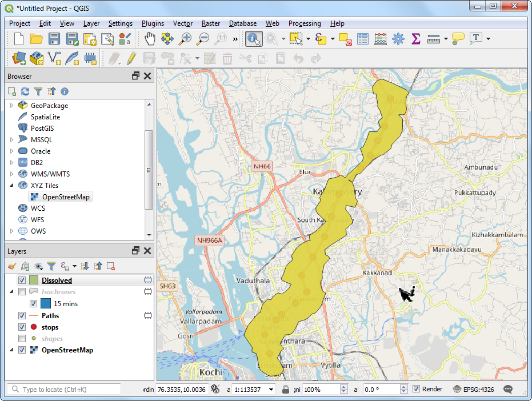
Task: Refresh the Browser panel
Action: [x=25, y=91]
